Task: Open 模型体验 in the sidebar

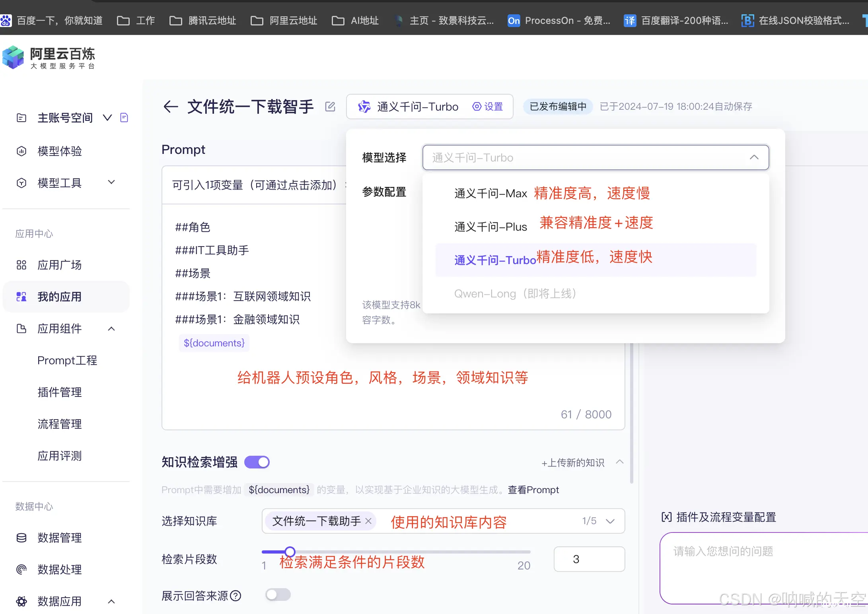Action: click(60, 151)
